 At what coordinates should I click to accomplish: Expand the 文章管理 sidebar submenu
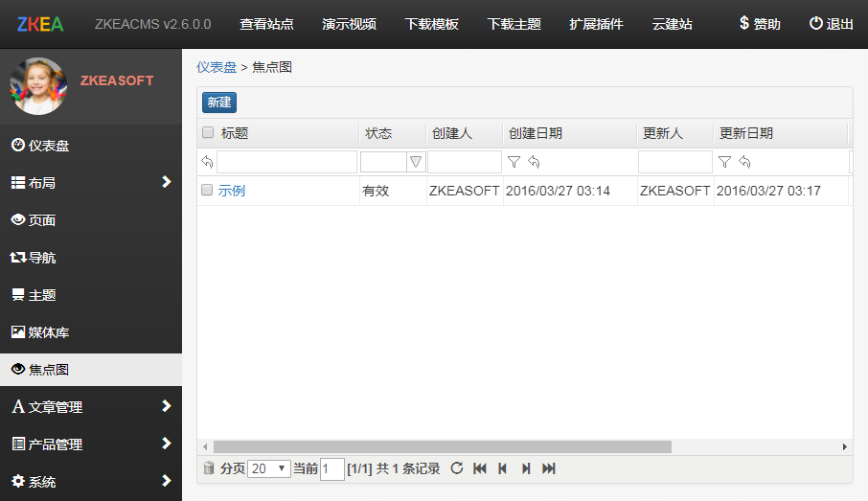click(166, 406)
